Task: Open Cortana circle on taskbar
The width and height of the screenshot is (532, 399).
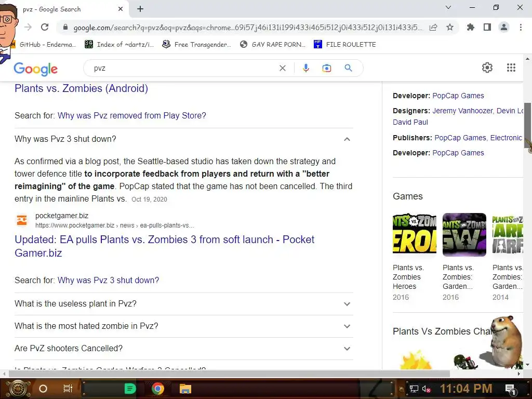Action: point(43,389)
